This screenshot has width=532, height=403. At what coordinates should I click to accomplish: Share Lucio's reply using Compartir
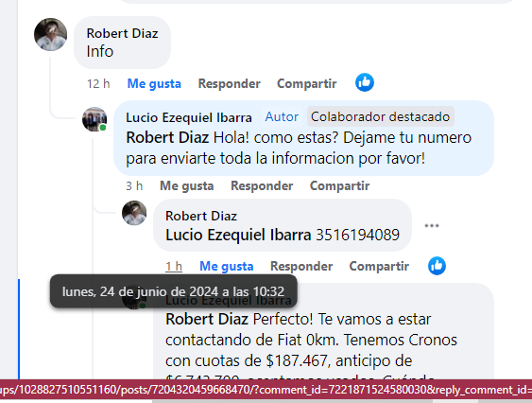point(339,185)
